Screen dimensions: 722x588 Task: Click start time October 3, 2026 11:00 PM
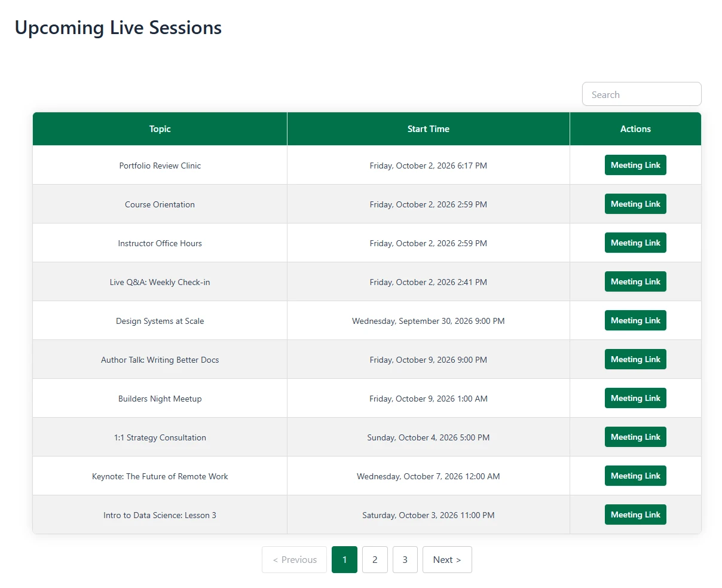(429, 515)
